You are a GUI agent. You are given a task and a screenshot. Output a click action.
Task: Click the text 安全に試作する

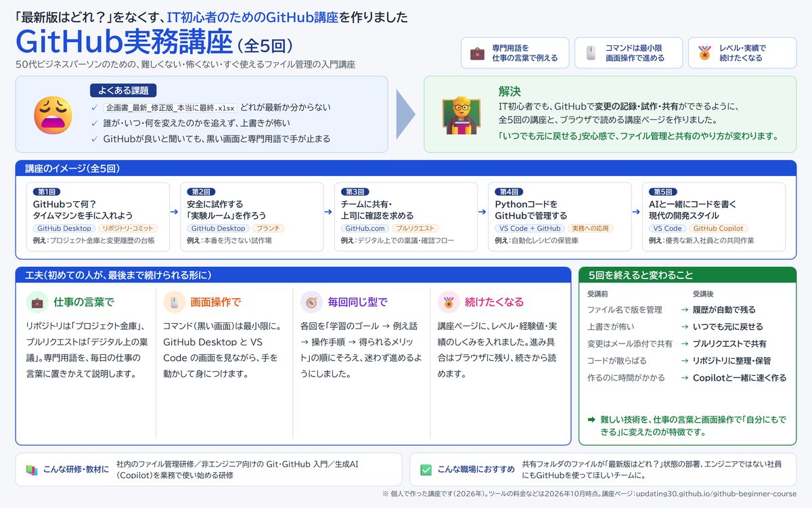click(215, 204)
